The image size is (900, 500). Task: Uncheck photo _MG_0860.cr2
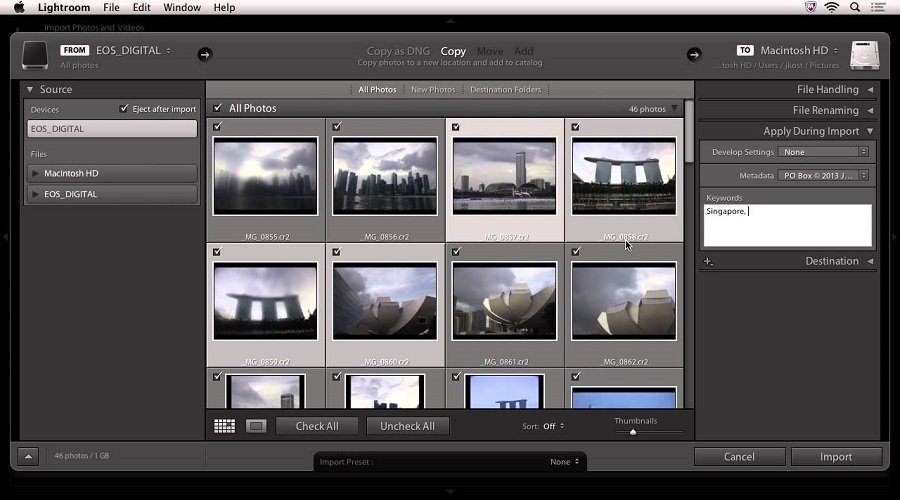coord(337,251)
